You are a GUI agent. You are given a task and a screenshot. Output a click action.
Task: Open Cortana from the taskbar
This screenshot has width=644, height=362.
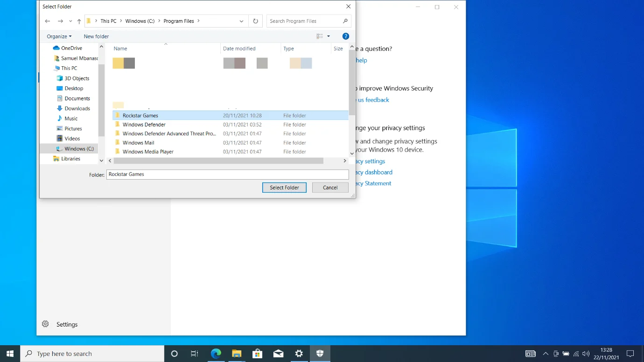tap(175, 354)
